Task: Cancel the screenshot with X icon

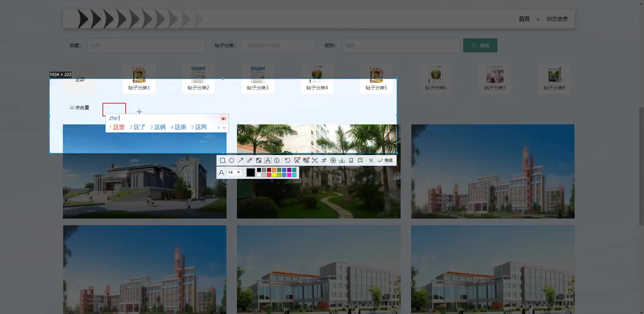Action: point(371,160)
